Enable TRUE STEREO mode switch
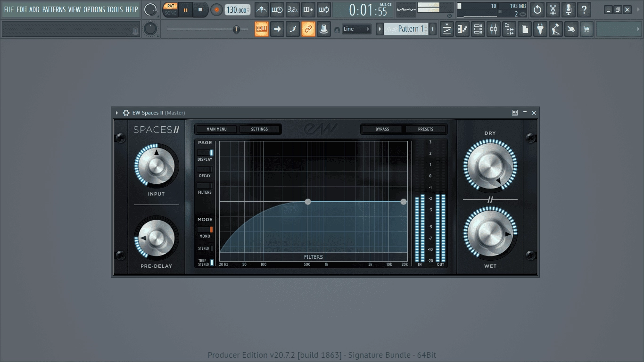This screenshot has width=644, height=362. pos(212,263)
